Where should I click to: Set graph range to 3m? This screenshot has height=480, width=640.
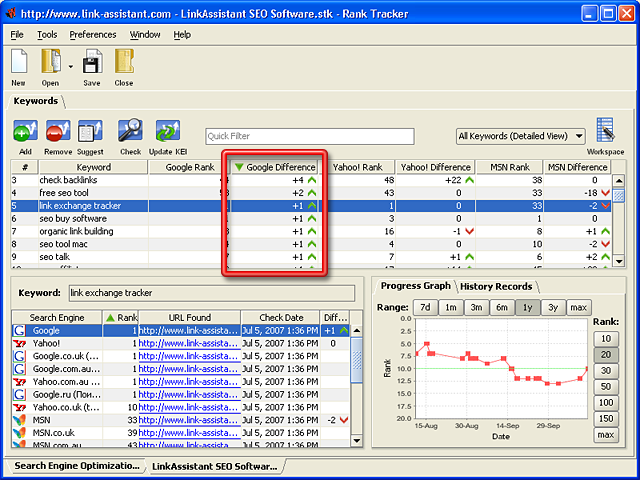(476, 307)
